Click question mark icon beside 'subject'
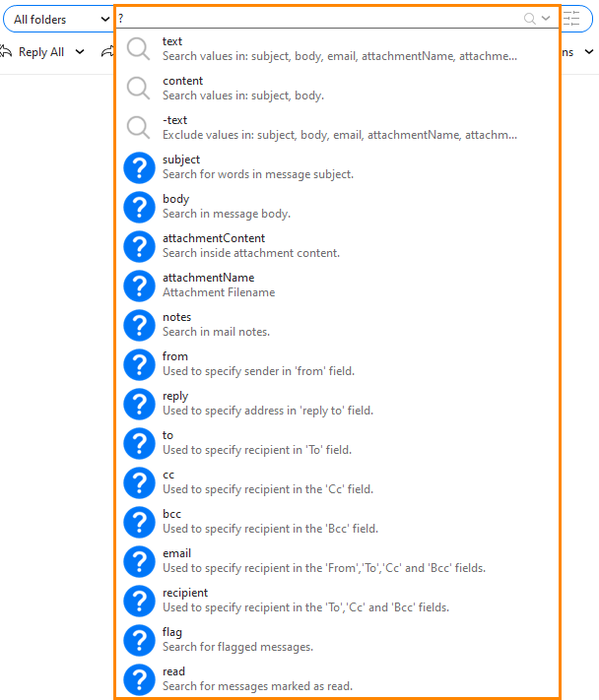The image size is (599, 700). [x=139, y=167]
